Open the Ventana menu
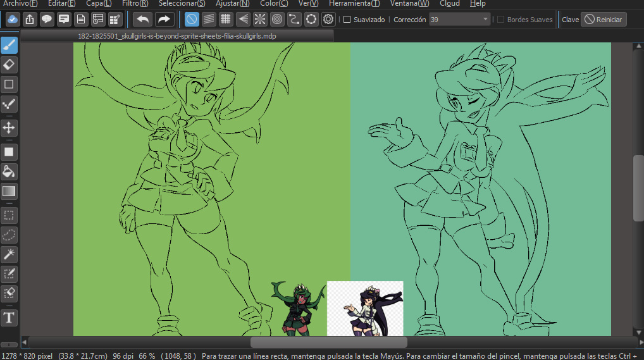Image resolution: width=644 pixels, height=360 pixels. pyautogui.click(x=409, y=4)
